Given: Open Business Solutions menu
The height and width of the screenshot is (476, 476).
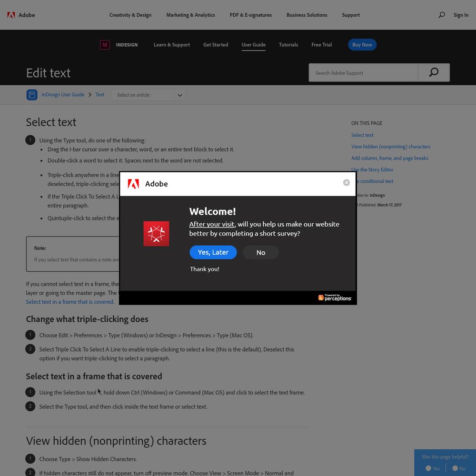Looking at the screenshot, I should click(x=307, y=15).
